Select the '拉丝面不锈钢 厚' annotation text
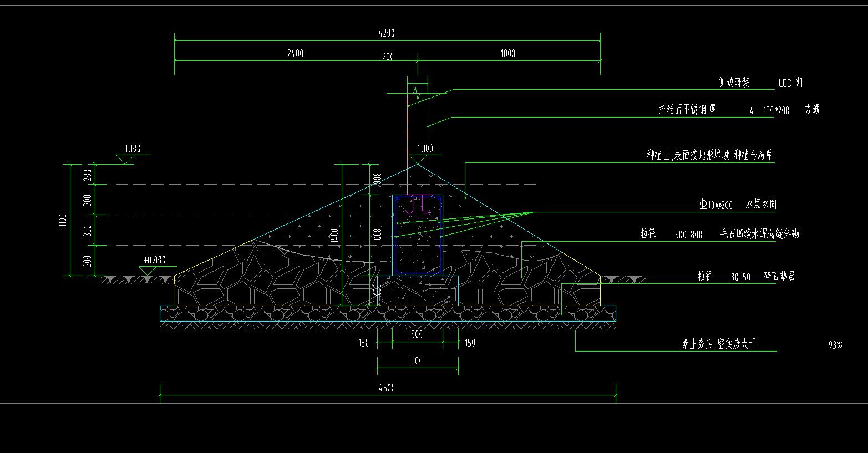This screenshot has height=453, width=868. 688,110
